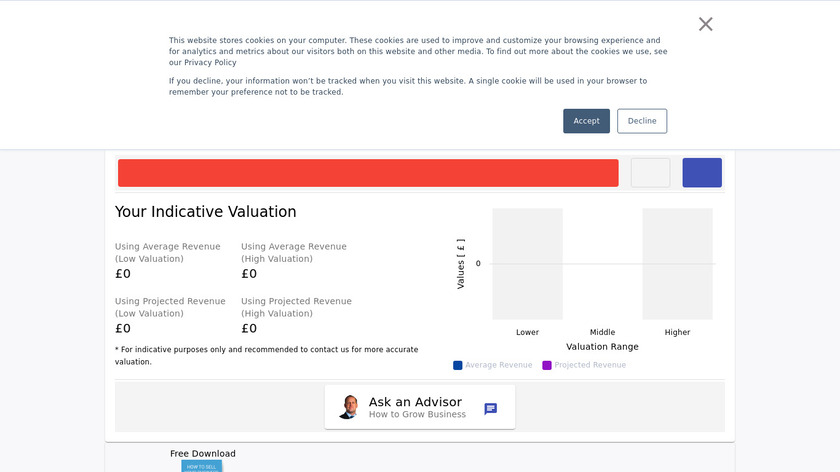Click the Average Revenue legend label
Image resolution: width=840 pixels, height=472 pixels.
pyautogui.click(x=499, y=365)
